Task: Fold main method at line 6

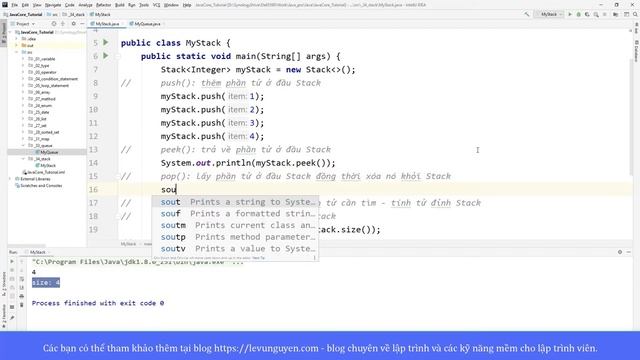Action: tap(118, 56)
